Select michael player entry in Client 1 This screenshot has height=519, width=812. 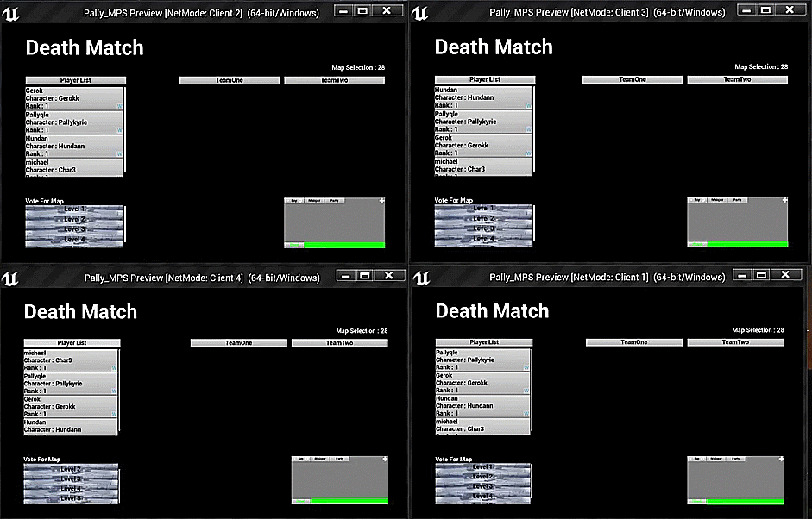click(x=482, y=427)
